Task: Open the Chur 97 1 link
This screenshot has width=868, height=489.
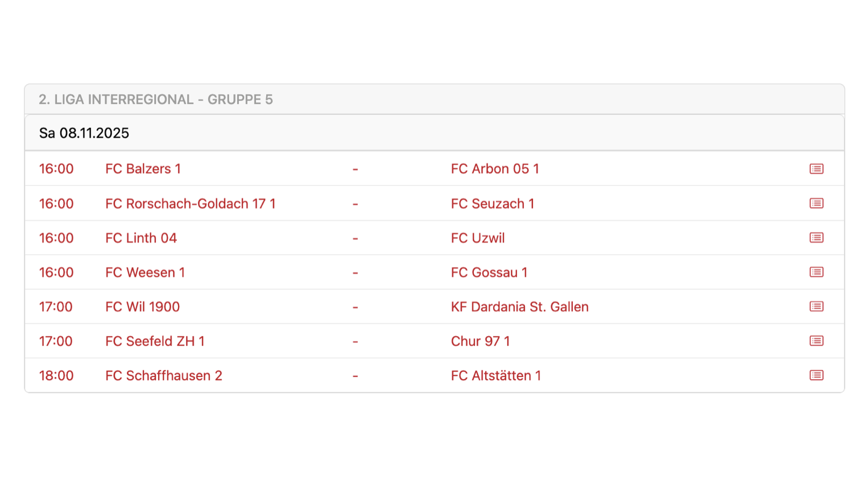Action: click(480, 341)
